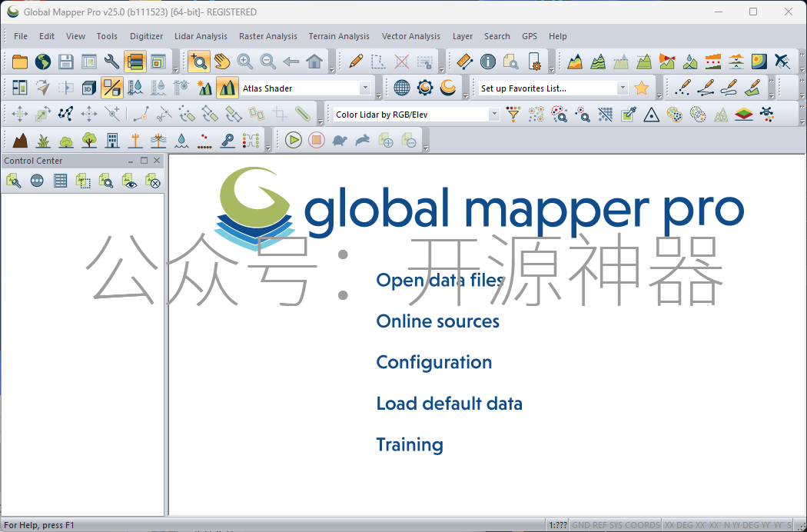Open the Terrain Analysis menu
This screenshot has height=532, width=807.
(339, 36)
